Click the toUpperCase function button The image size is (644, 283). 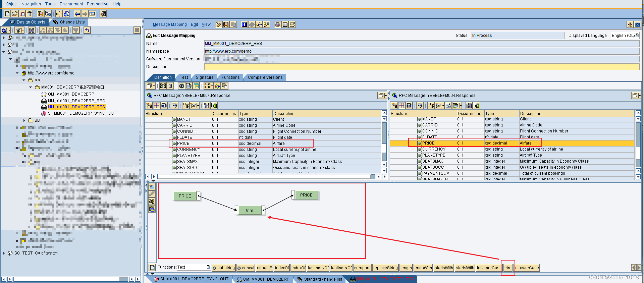(489, 268)
